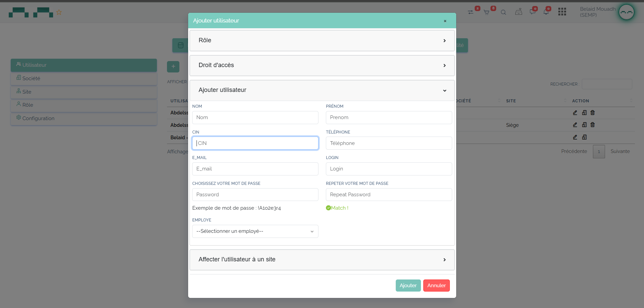644x308 pixels.
Task: Open the transfers icon with badge 2
Action: coord(470,12)
